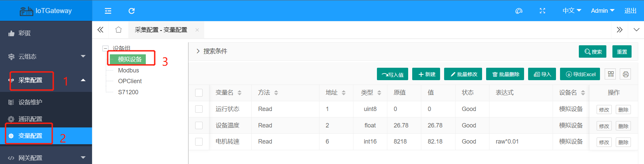Screen dimensions: 644x164
Task: Check the box for 运行状态 row
Action: click(199, 109)
